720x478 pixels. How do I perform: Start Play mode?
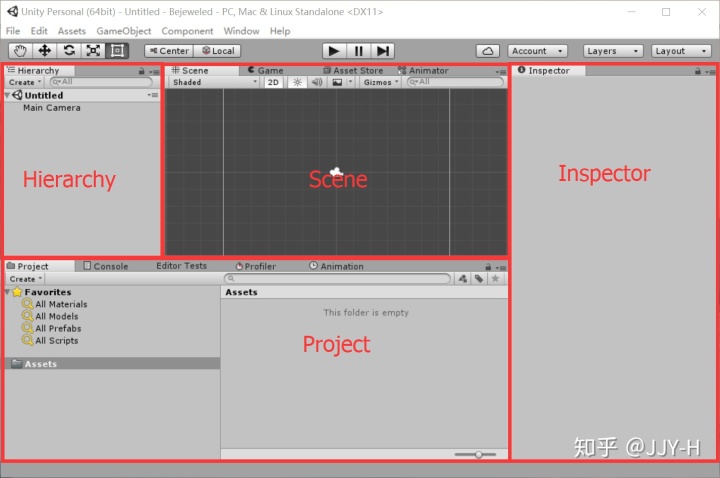pyautogui.click(x=334, y=51)
